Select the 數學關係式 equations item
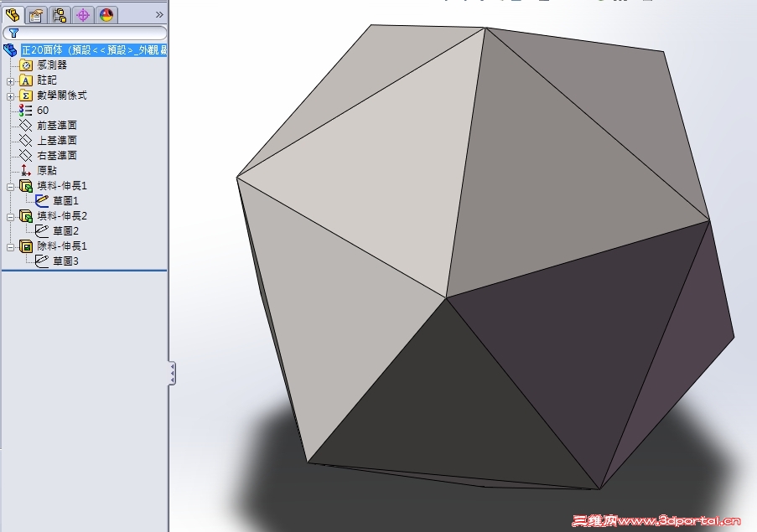This screenshot has width=757, height=532. click(x=62, y=95)
